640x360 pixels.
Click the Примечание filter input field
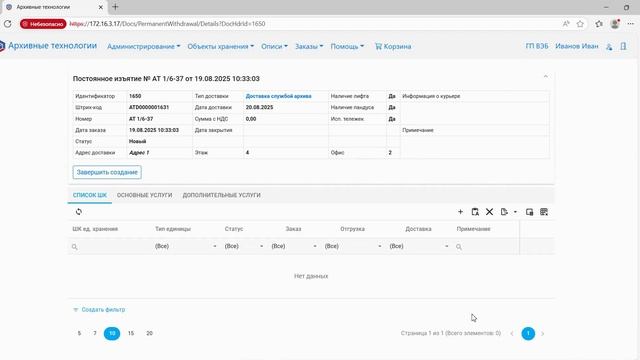487,247
